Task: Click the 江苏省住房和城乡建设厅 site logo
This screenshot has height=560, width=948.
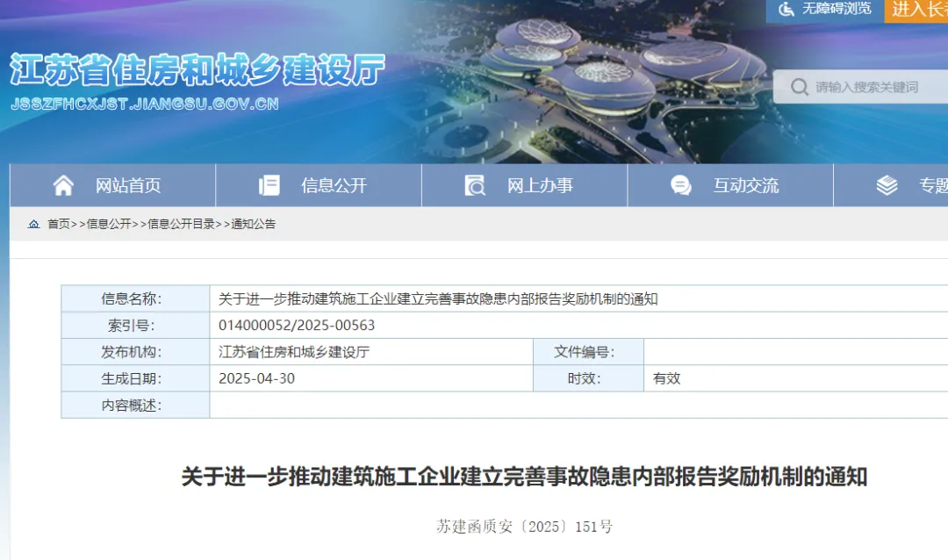Action: [x=197, y=69]
